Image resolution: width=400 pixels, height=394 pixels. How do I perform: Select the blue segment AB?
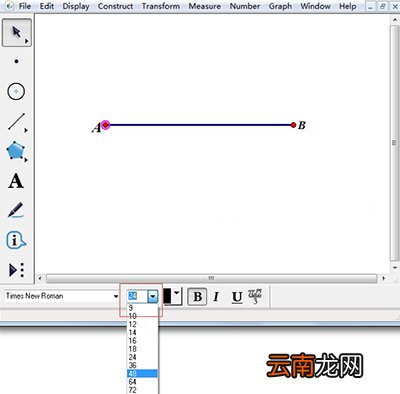(199, 125)
